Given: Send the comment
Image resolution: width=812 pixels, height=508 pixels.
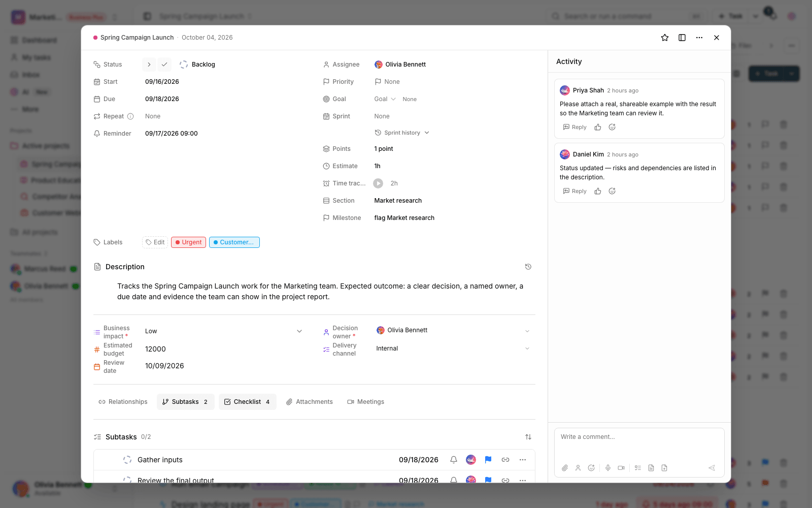Looking at the screenshot, I should coord(712,468).
